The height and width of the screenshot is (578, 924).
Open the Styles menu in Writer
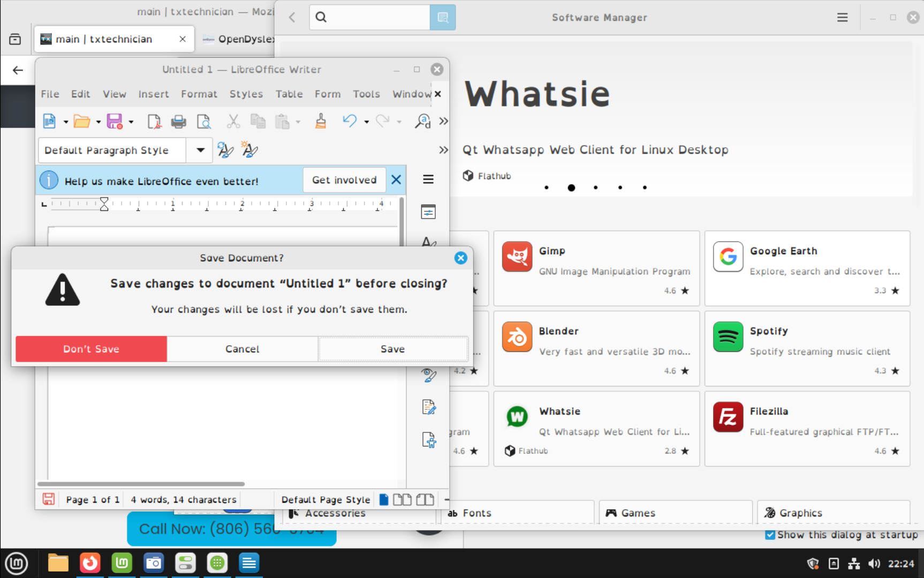tap(246, 94)
